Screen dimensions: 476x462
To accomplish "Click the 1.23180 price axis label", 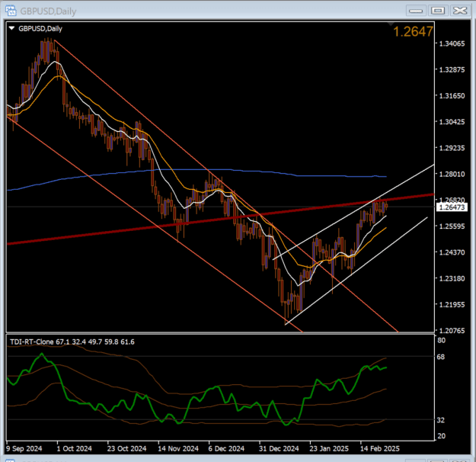I will click(452, 279).
